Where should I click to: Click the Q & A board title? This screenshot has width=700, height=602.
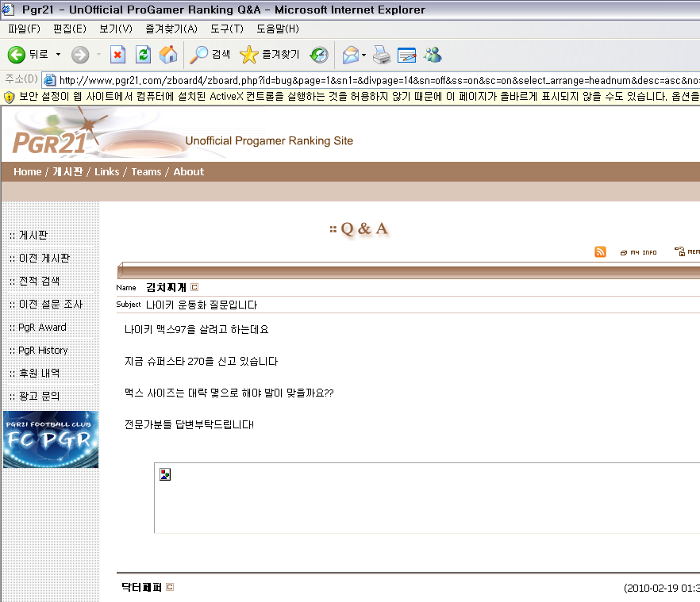click(x=359, y=229)
